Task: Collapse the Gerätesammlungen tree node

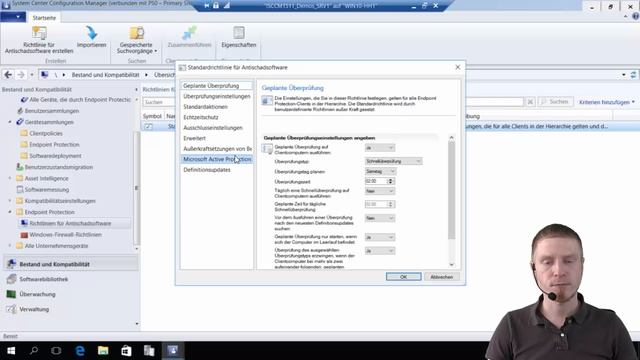Action: tap(10, 122)
